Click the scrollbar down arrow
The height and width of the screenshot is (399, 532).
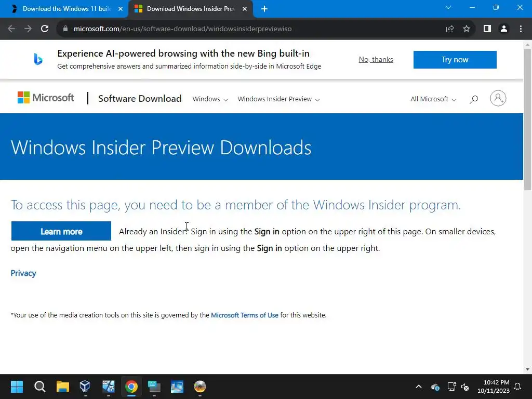pos(527,369)
